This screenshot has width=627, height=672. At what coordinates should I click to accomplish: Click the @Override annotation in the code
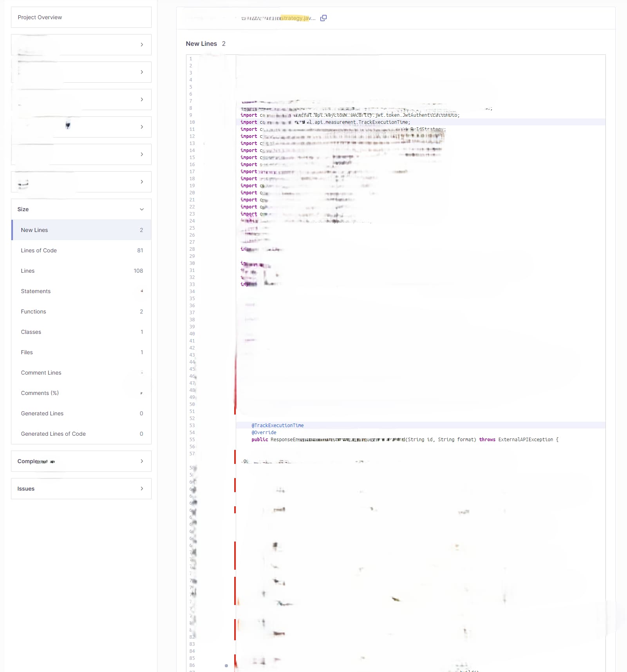264,433
